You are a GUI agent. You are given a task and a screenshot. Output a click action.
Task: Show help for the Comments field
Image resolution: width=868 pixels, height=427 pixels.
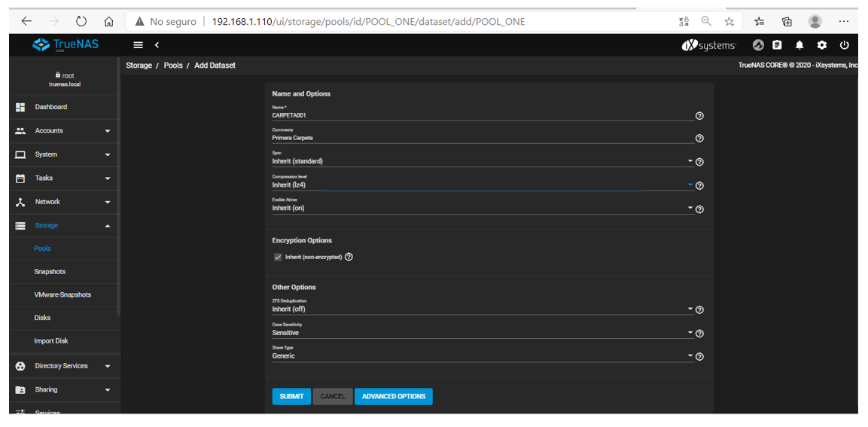coord(699,138)
